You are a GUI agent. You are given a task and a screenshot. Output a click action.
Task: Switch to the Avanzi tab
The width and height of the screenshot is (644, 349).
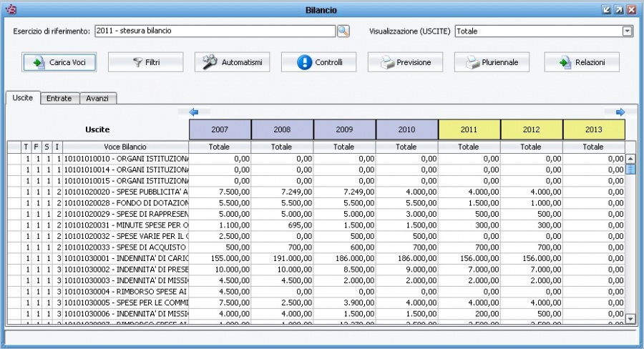(x=97, y=99)
